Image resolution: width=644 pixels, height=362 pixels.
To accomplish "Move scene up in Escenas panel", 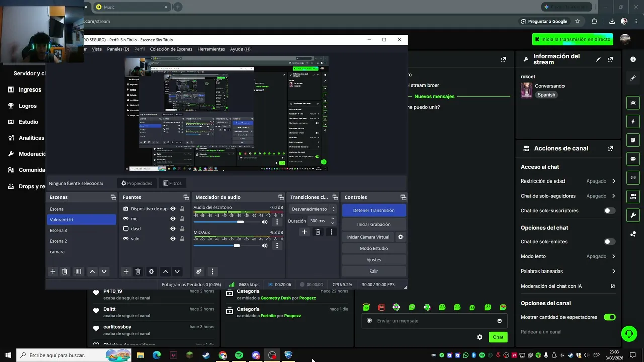I will coord(92,271).
